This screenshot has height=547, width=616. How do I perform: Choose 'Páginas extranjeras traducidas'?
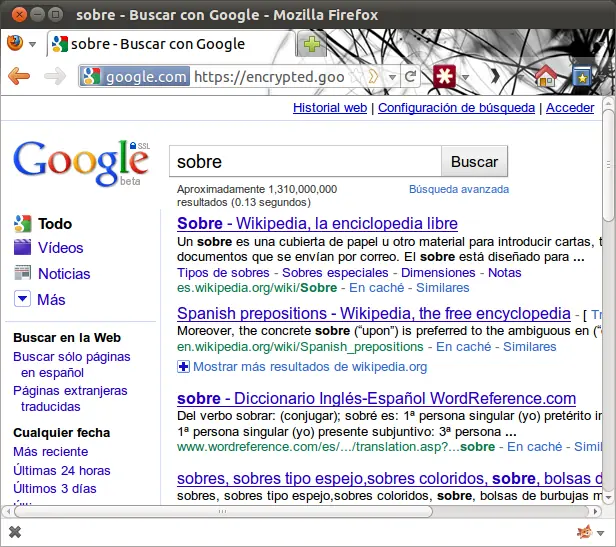pyautogui.click(x=70, y=398)
